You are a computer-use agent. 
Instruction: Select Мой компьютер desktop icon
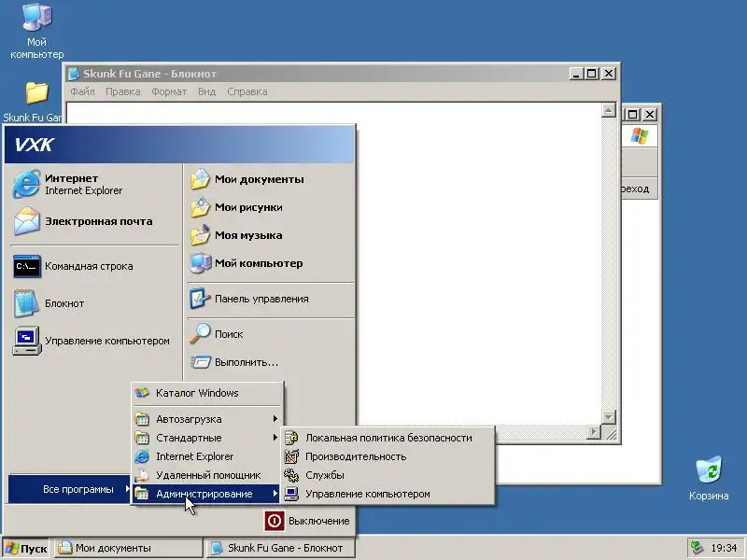click(36, 31)
